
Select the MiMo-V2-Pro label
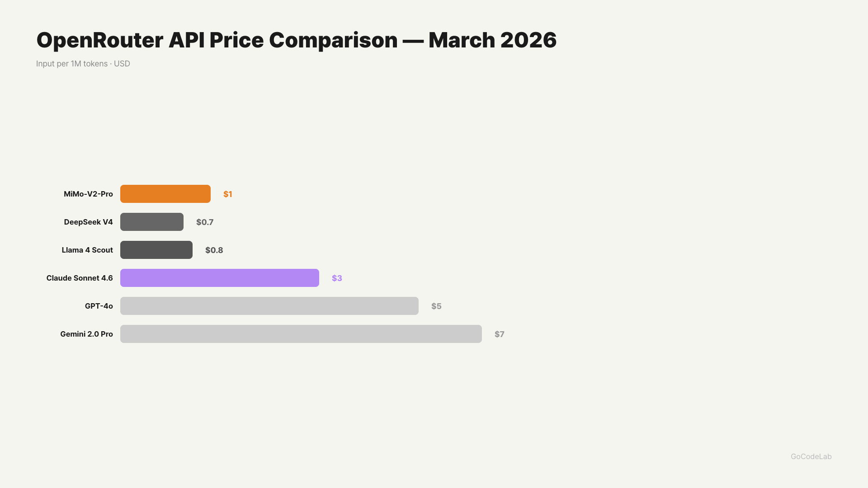pos(88,194)
